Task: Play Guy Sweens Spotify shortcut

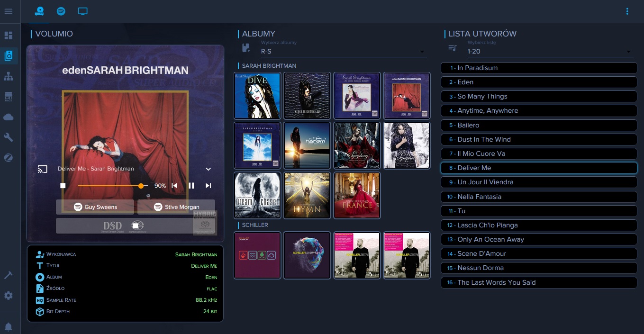Action: [96, 207]
